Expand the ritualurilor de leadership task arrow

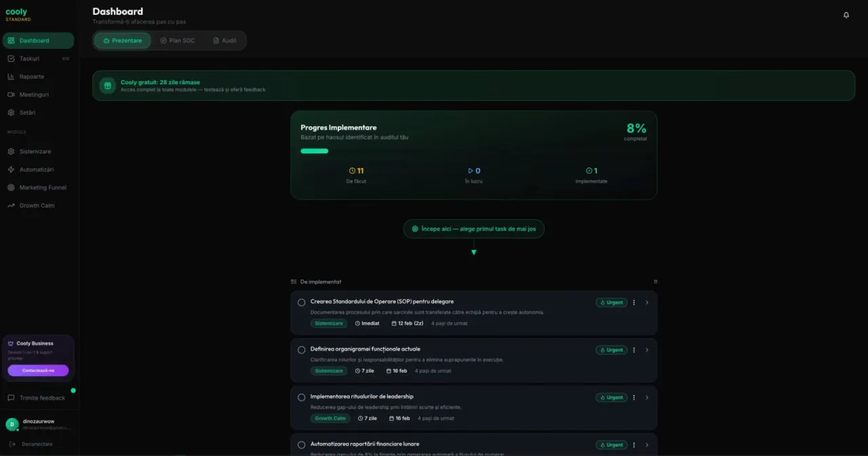647,398
